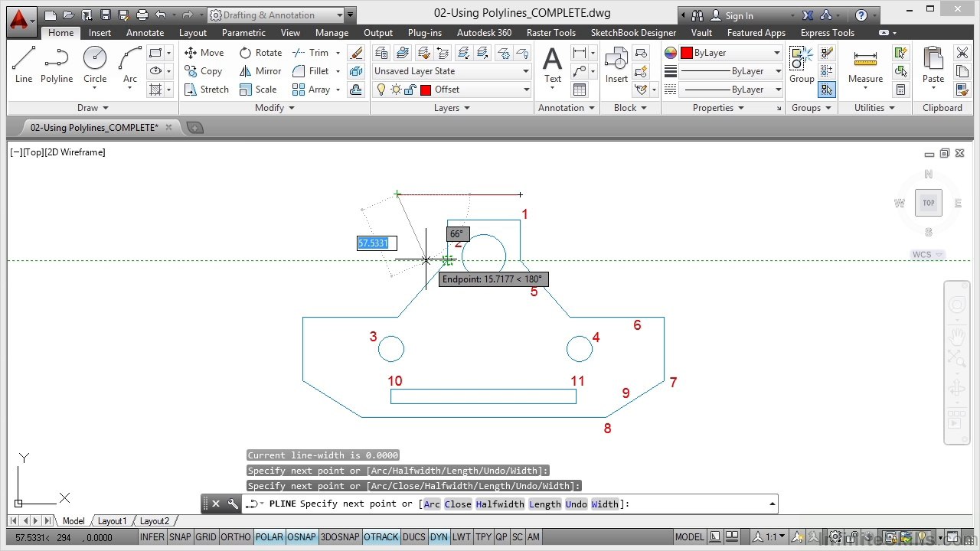Toggle POLAR tracking in status bar
The height and width of the screenshot is (551, 980).
click(269, 537)
